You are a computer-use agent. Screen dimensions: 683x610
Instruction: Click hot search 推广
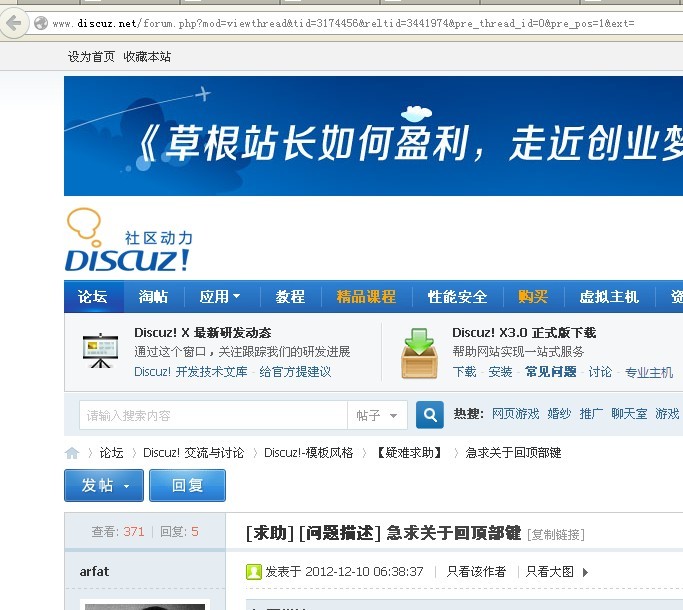[x=591, y=413]
